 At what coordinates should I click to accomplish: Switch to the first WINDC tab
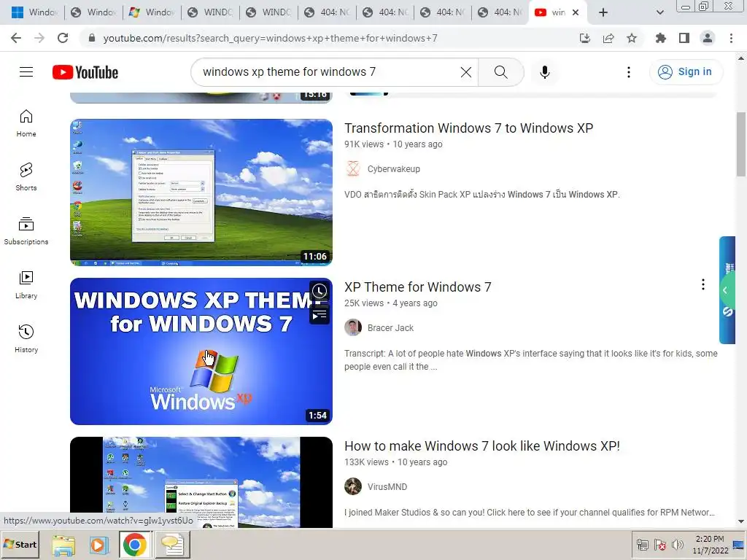click(x=209, y=12)
